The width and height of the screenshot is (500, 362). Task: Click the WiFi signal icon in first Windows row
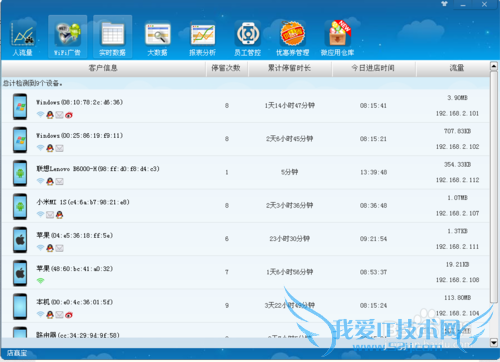pos(40,115)
